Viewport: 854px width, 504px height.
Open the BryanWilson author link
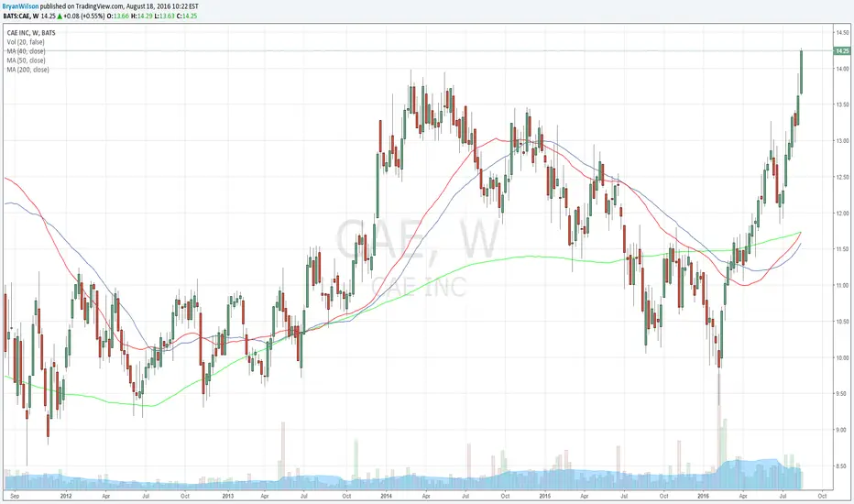[x=19, y=6]
